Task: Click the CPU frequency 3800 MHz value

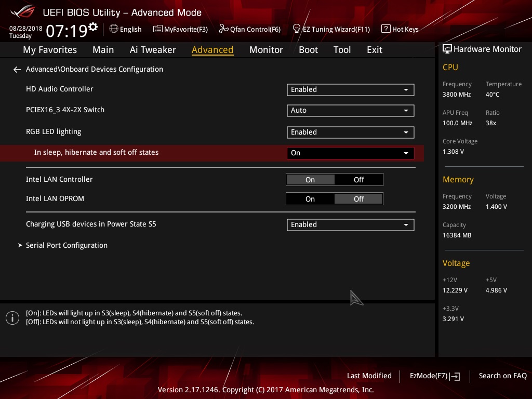Action: [x=457, y=95]
